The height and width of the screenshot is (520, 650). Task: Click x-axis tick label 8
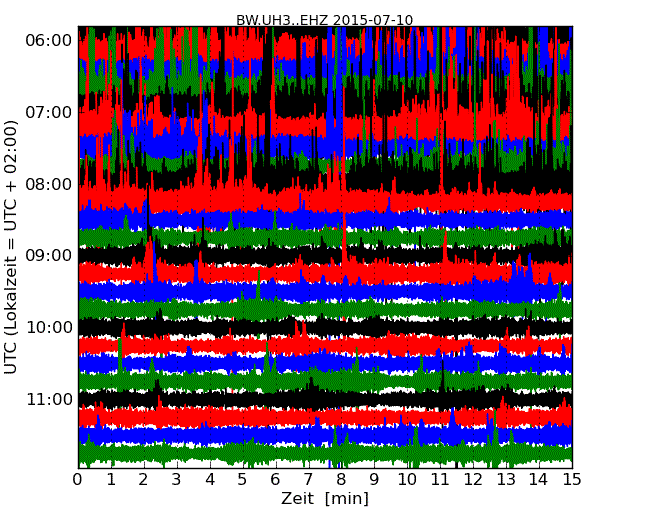point(341,480)
